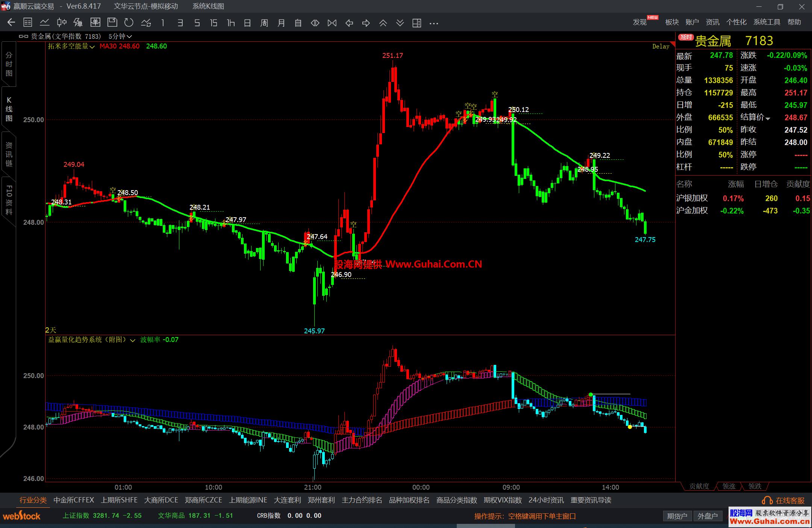Open the quote list icon
This screenshot has height=528, width=812.
point(28,23)
